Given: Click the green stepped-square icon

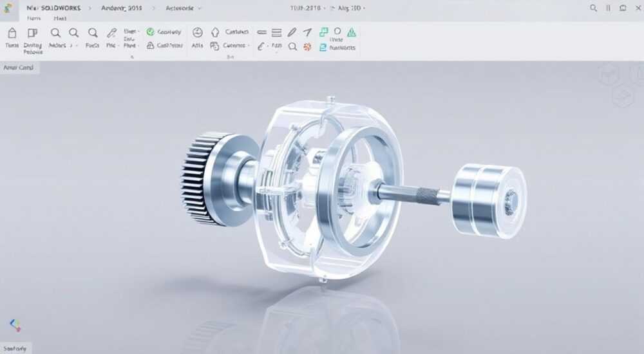Looking at the screenshot, I should tap(324, 32).
